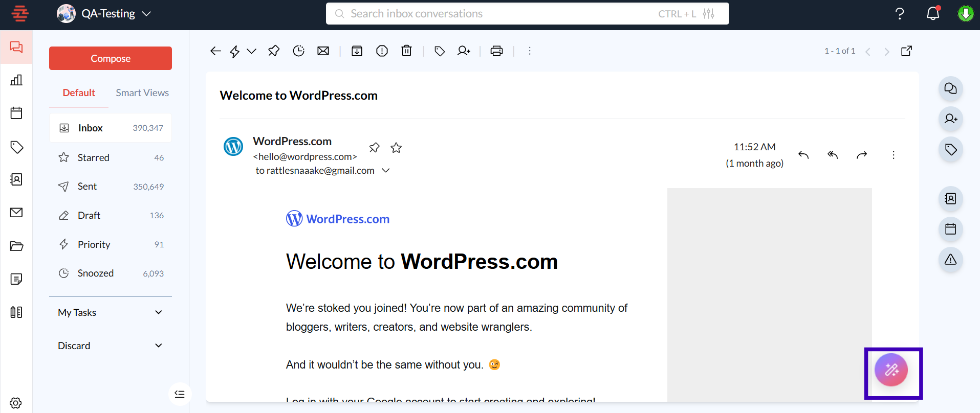This screenshot has height=413, width=980.
Task: Collapse the left sidebar panel toggle
Action: (180, 394)
